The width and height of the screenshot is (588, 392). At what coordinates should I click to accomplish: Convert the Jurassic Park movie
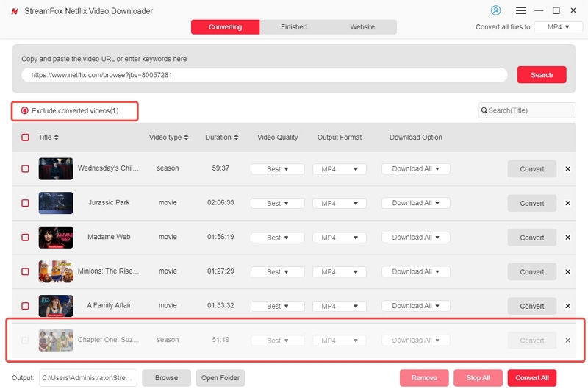(531, 203)
